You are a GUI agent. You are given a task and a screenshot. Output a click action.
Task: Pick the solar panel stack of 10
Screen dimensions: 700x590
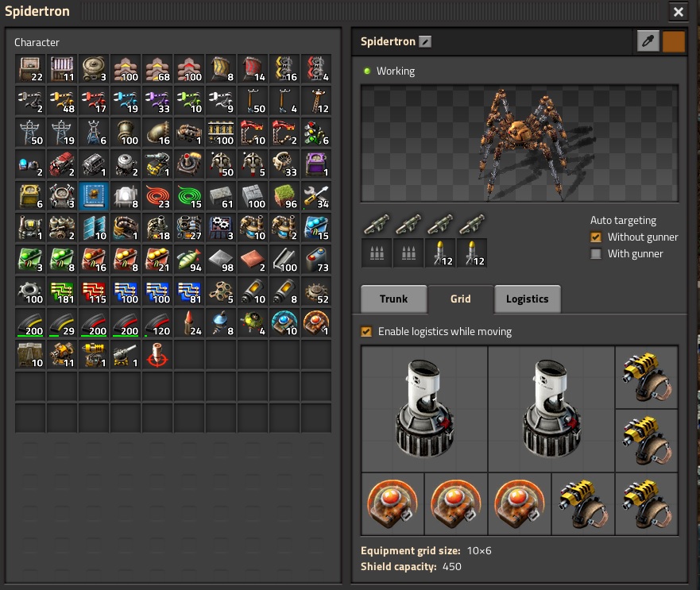pos(94,228)
